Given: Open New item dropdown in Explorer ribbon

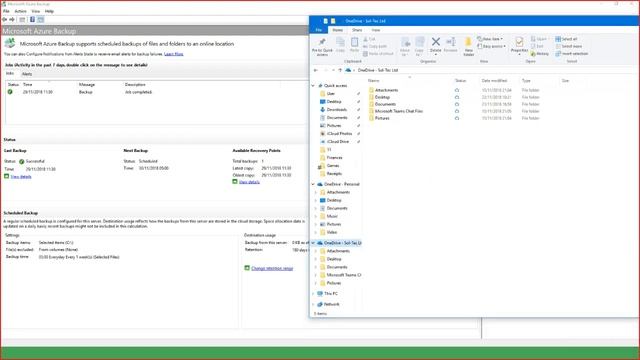Looking at the screenshot, I should [x=490, y=39].
